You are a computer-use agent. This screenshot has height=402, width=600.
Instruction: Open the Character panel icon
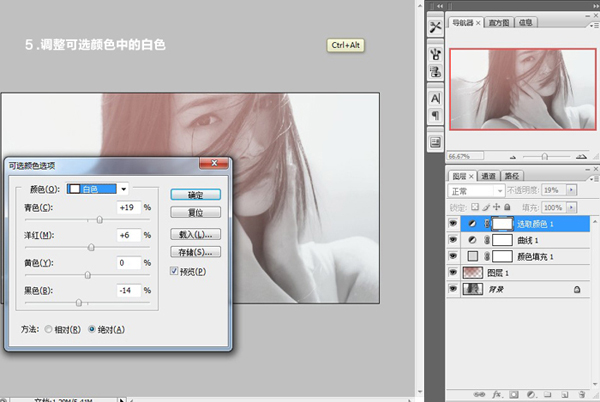tap(435, 99)
